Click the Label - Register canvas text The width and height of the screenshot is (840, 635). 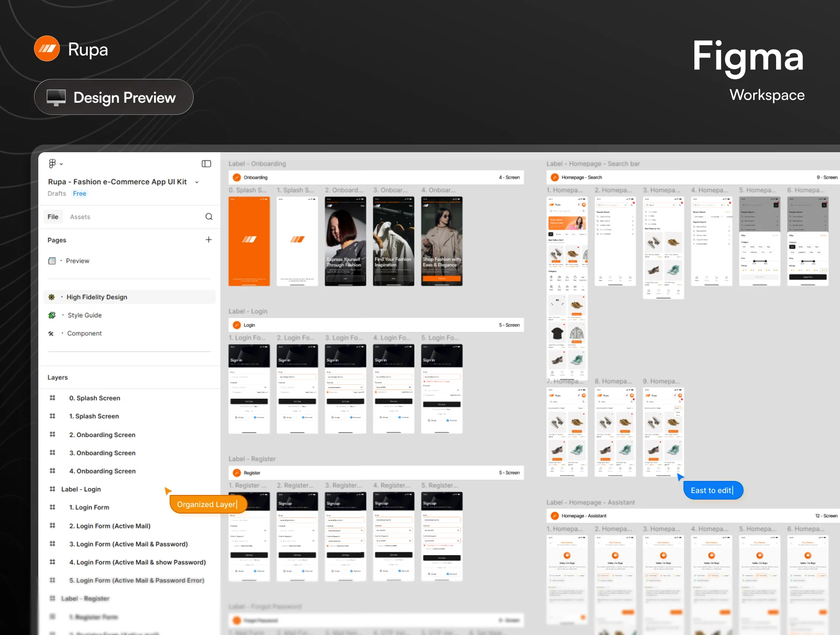252,459
